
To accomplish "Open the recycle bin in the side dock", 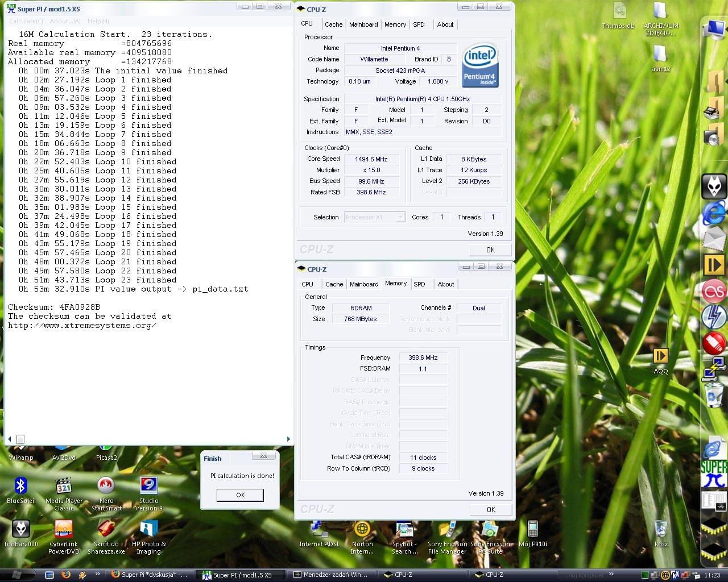I will pos(714,394).
